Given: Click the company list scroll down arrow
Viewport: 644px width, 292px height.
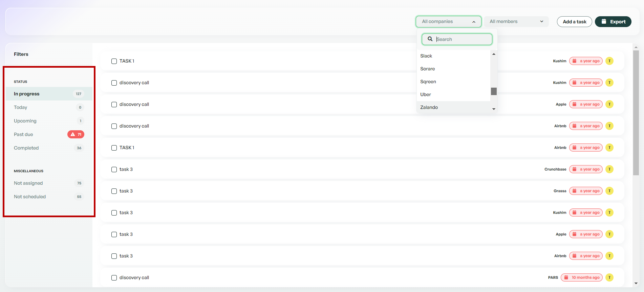Looking at the screenshot, I should 494,109.
